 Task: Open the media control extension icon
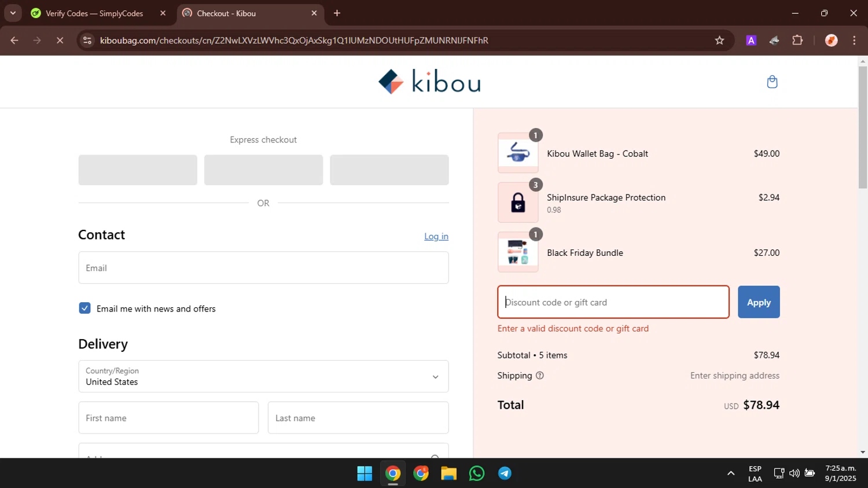coord(774,41)
